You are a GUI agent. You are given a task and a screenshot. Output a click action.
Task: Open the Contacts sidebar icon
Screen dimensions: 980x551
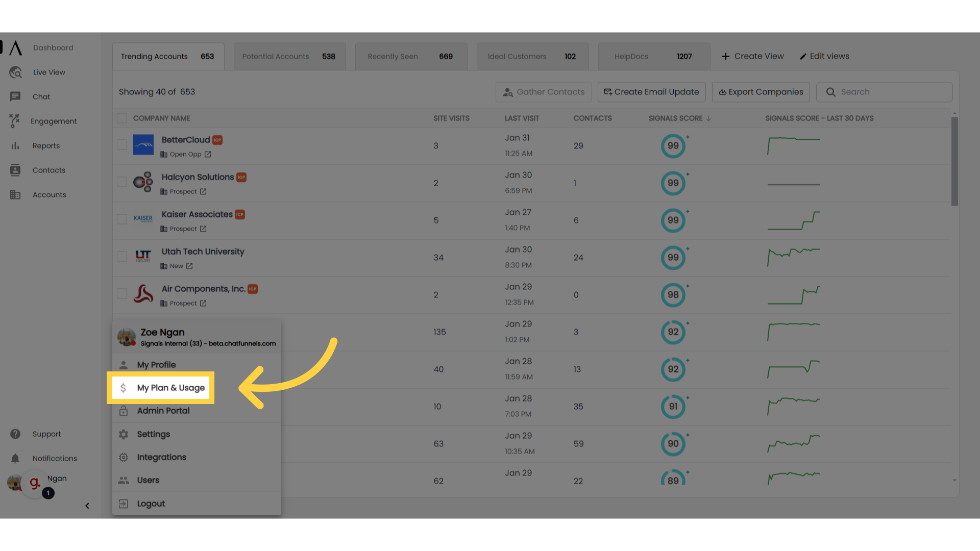[x=15, y=170]
